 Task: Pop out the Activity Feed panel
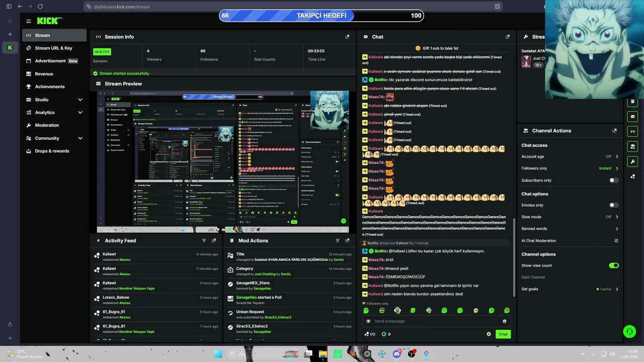pyautogui.click(x=214, y=241)
